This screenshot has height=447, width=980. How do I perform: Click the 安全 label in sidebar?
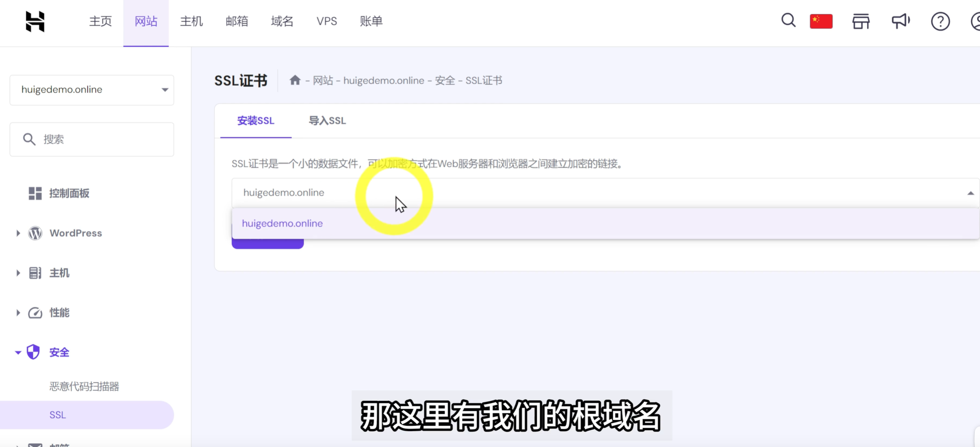click(x=59, y=352)
